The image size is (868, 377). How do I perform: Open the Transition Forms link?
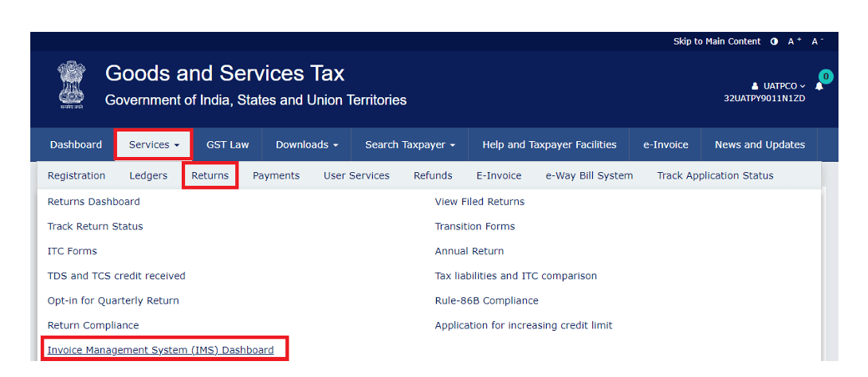point(475,226)
